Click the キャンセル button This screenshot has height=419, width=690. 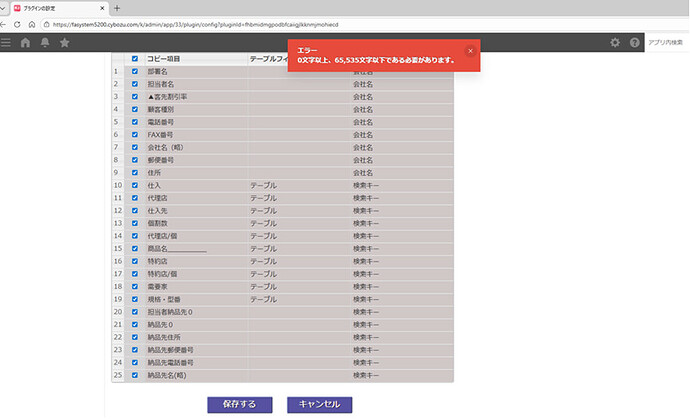point(319,404)
